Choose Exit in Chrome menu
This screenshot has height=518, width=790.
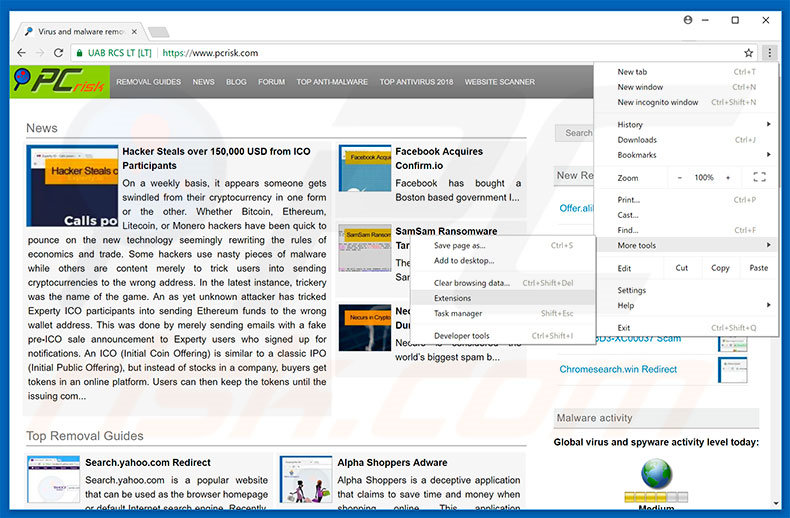[x=686, y=328]
